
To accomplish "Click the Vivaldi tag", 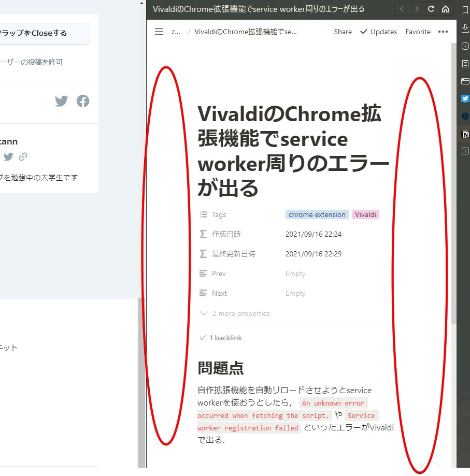I will (x=365, y=214).
